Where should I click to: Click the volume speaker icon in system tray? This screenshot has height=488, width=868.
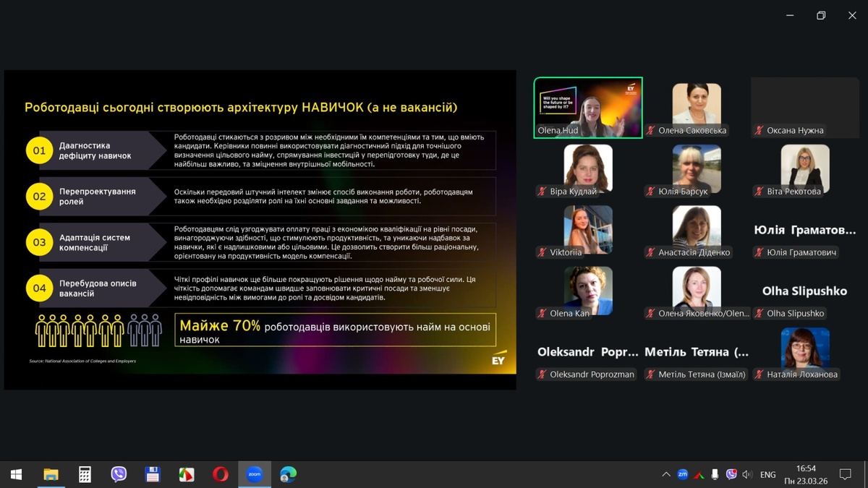pyautogui.click(x=747, y=474)
